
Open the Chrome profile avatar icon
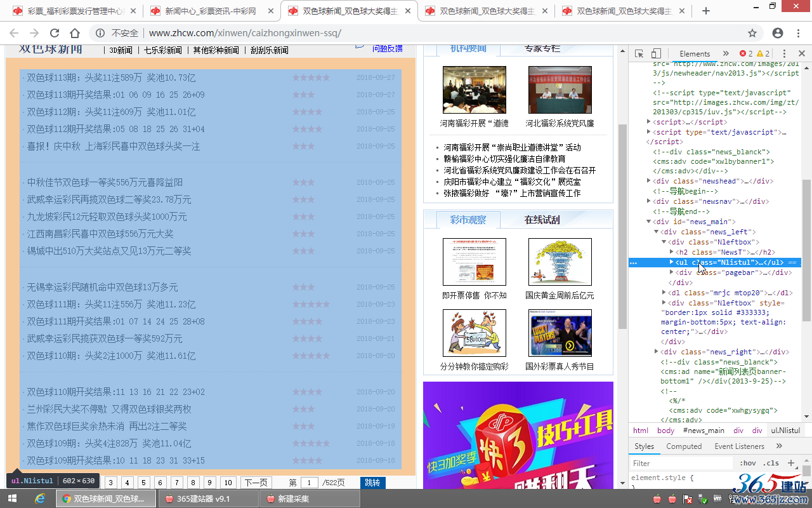point(778,33)
